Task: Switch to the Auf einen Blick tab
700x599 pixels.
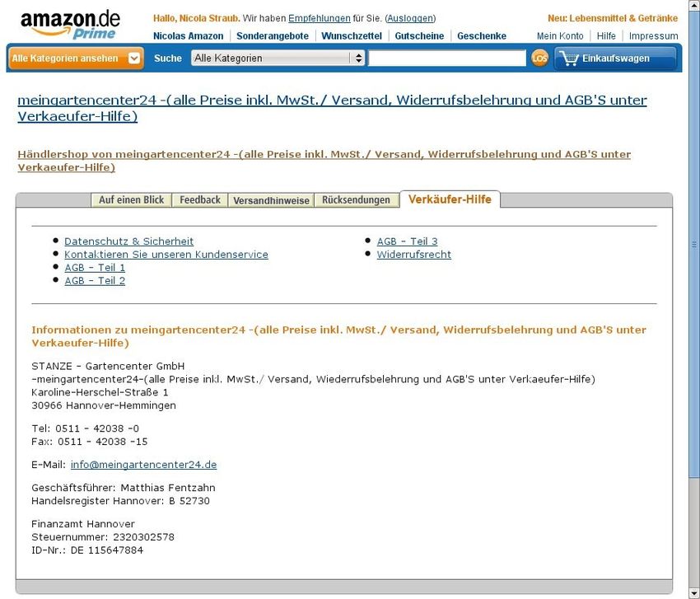Action: coord(131,200)
